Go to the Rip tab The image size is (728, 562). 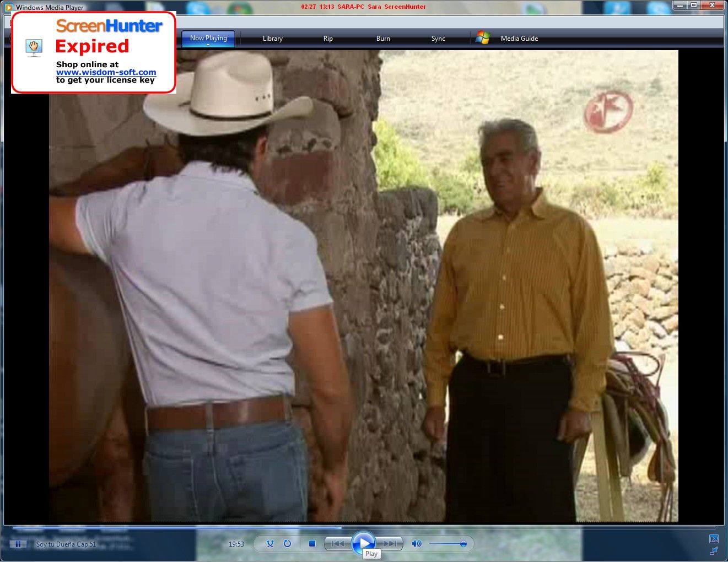coord(328,39)
